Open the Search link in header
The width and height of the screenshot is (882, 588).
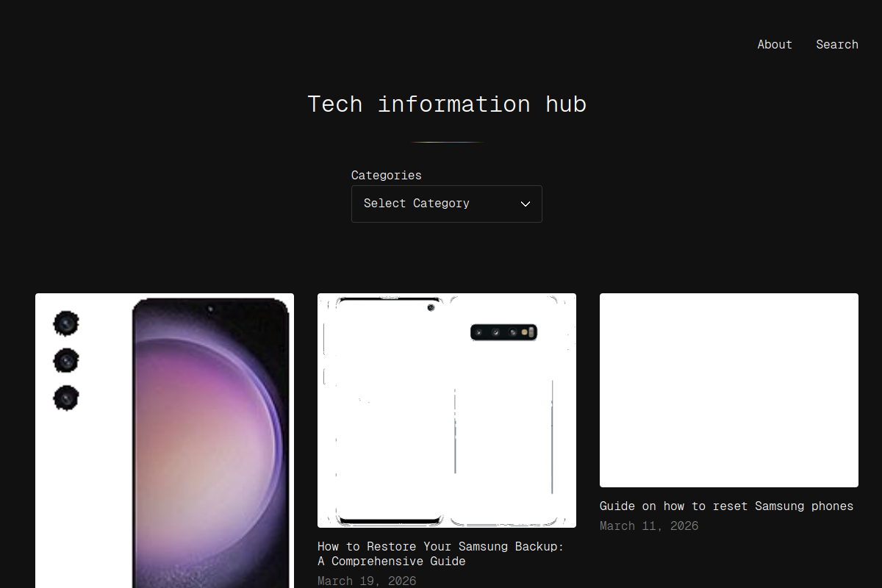pyautogui.click(x=837, y=45)
